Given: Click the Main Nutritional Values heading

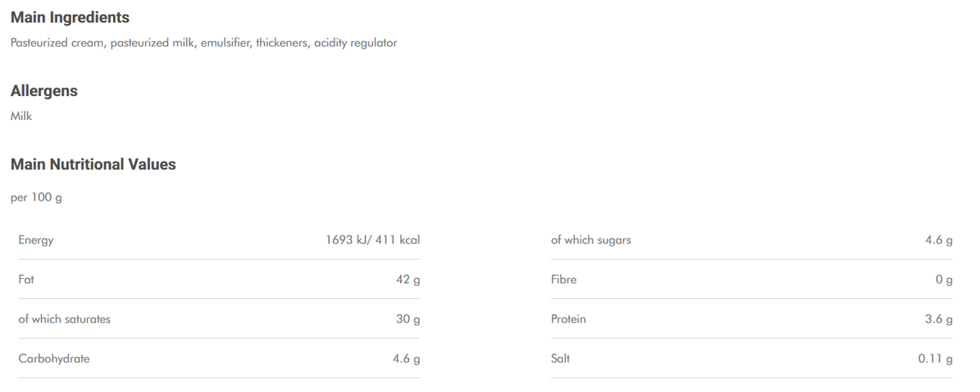Looking at the screenshot, I should (93, 164).
